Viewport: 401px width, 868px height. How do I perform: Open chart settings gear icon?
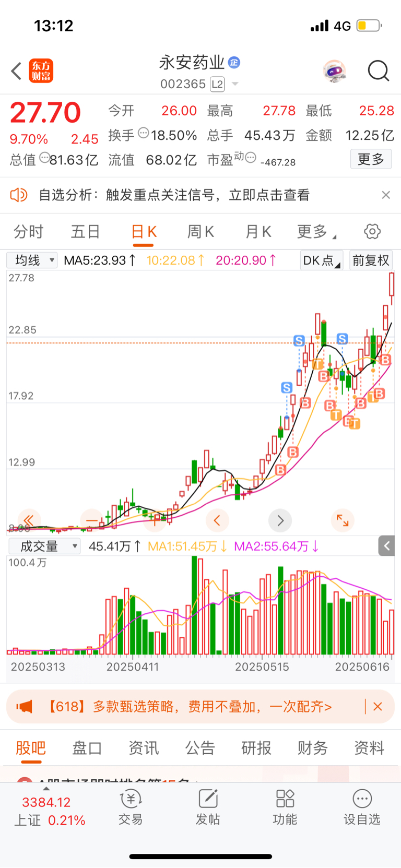372,231
